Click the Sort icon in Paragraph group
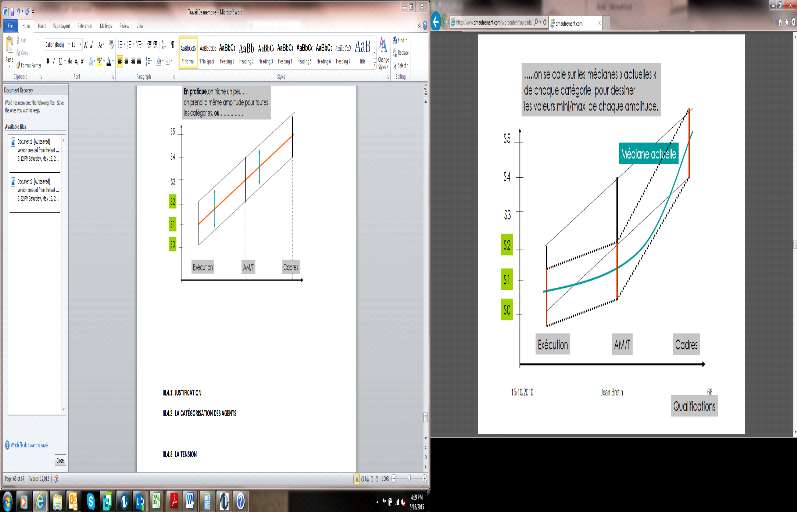 tap(163, 45)
